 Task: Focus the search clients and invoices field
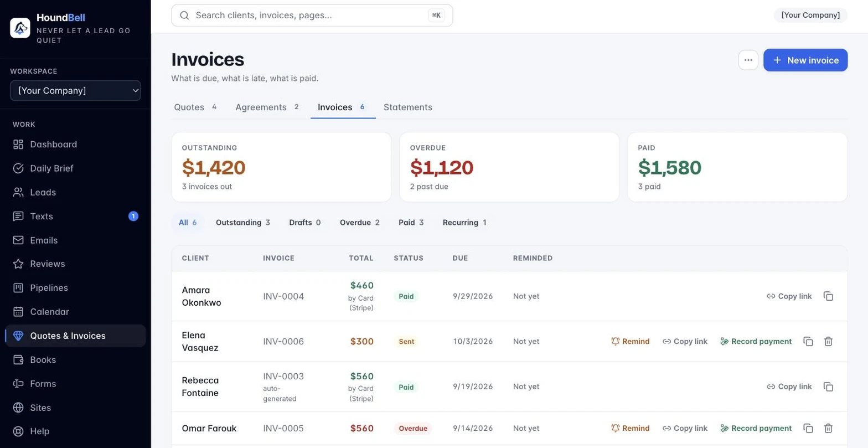312,16
